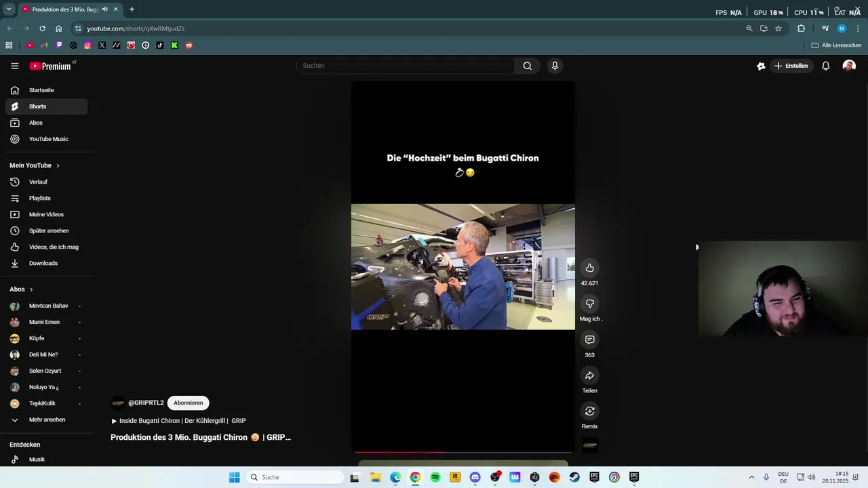Open Steam from the taskbar

click(574, 477)
